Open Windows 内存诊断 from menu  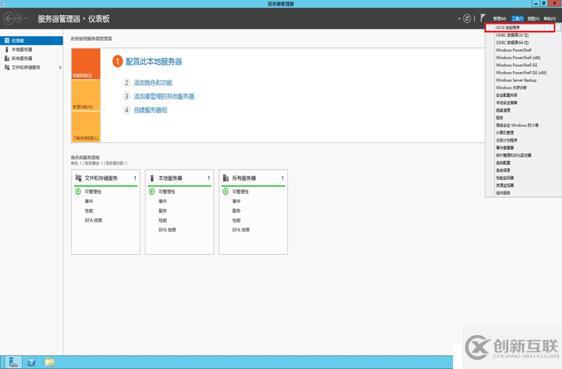point(511,88)
